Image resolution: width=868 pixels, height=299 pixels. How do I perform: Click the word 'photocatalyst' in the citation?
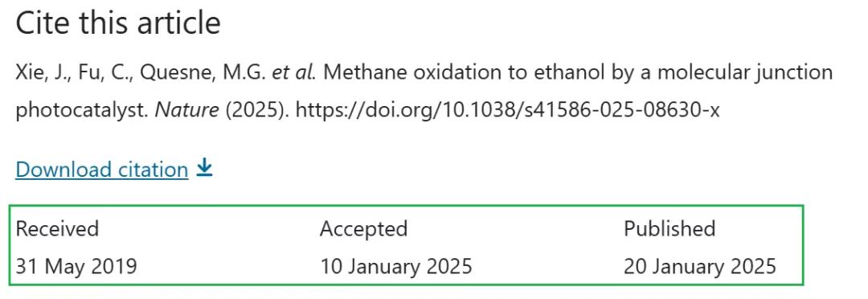coord(82,111)
